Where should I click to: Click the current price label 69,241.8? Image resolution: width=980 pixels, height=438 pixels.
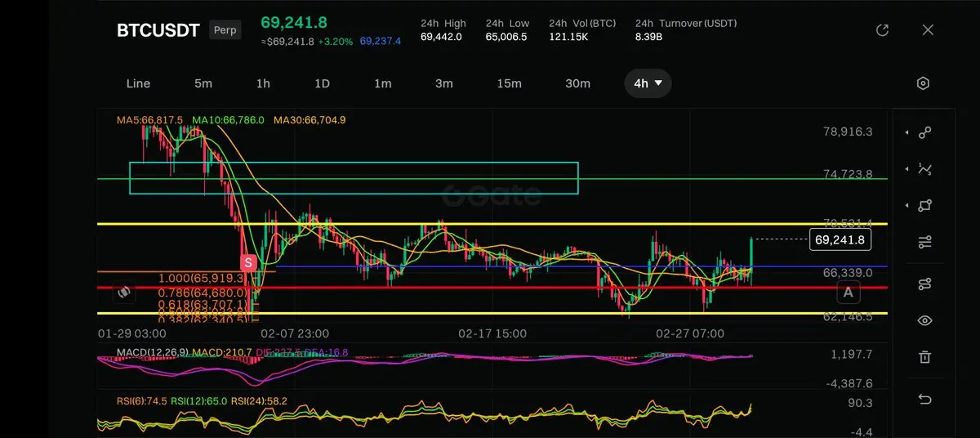coord(840,240)
